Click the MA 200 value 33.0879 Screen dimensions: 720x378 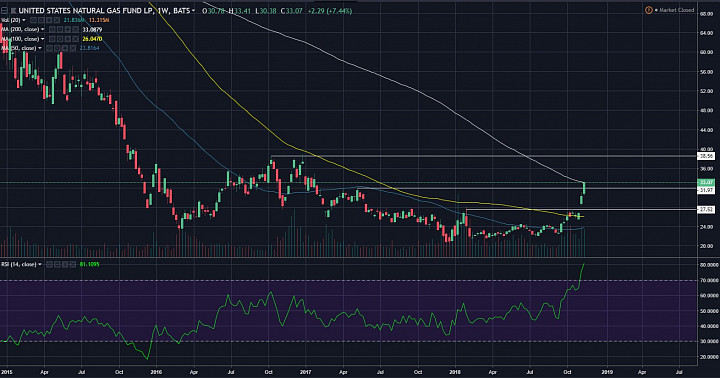[x=92, y=29]
